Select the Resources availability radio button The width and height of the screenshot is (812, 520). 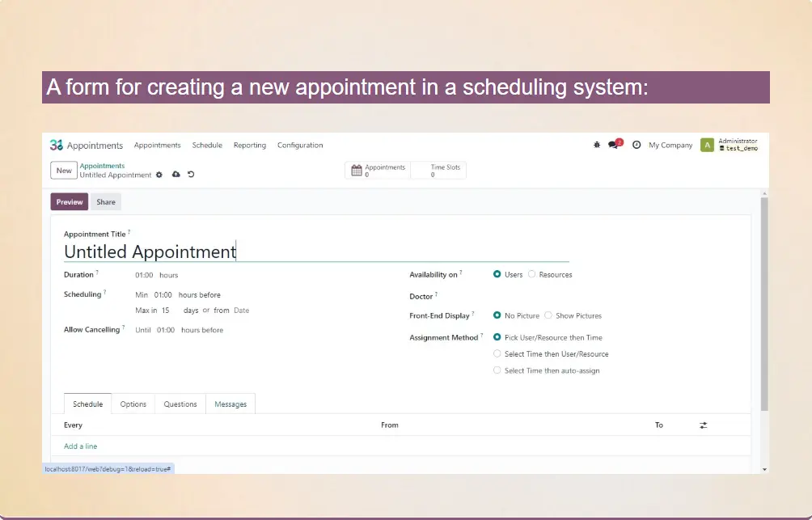pos(532,274)
